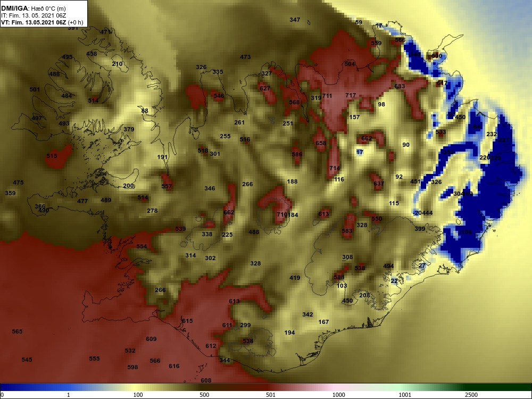Click the 'IT: Fim. 13. 05. 2021 06Z' line
532x399 pixels.
coord(34,15)
